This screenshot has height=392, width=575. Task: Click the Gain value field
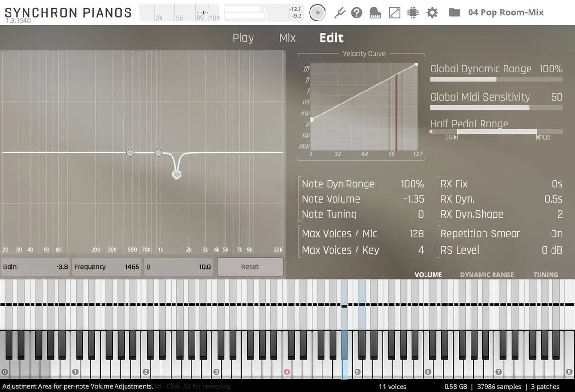pyautogui.click(x=36, y=267)
